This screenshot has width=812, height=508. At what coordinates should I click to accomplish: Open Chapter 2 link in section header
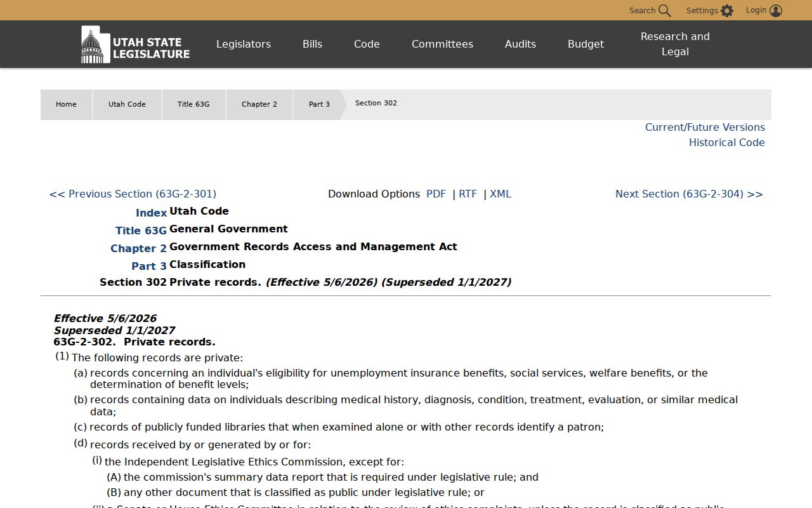138,248
